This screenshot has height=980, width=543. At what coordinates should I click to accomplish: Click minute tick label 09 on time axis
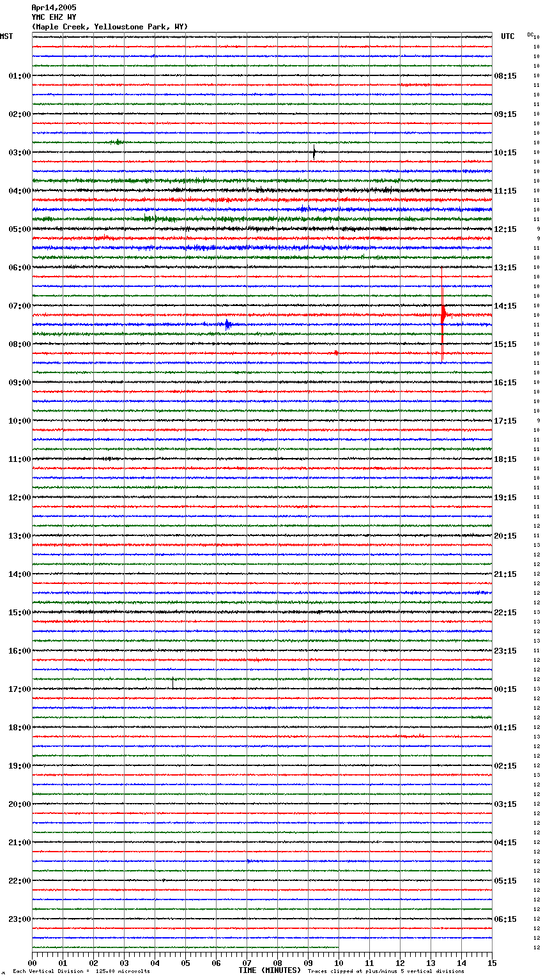point(308,963)
